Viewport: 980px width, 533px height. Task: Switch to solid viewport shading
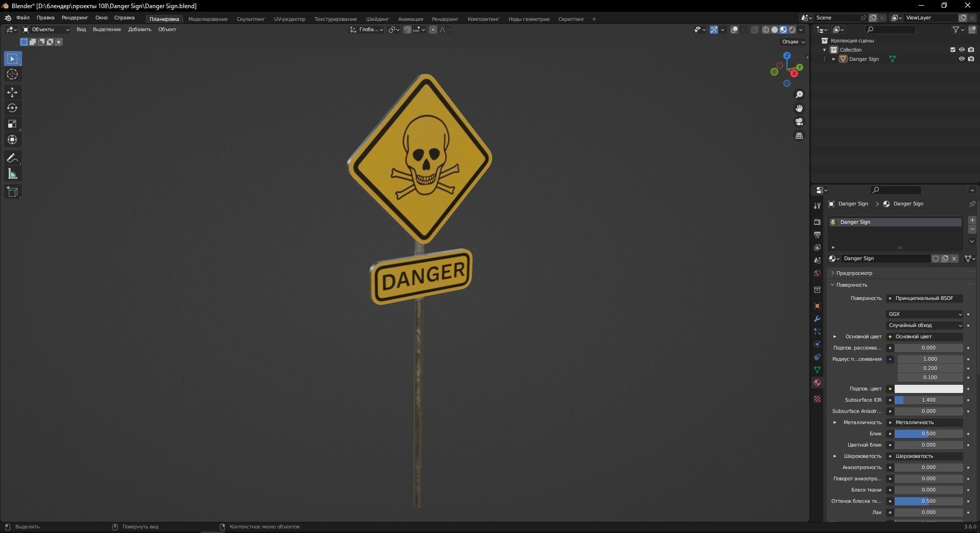(775, 30)
